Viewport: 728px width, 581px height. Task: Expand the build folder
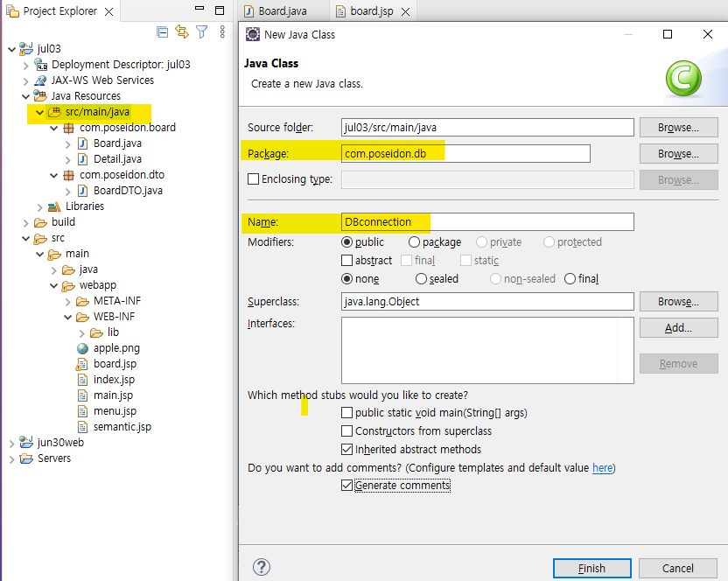[x=26, y=223]
